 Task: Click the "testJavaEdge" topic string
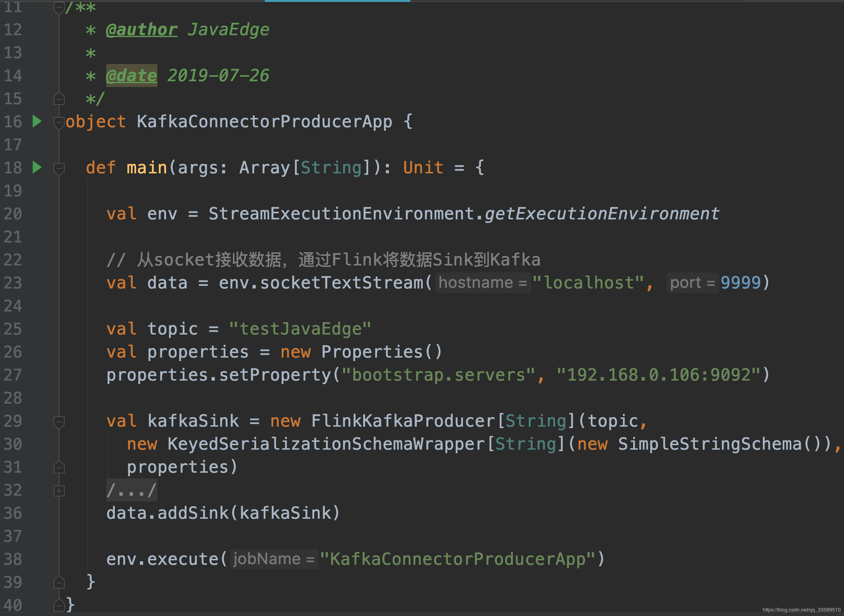300,329
